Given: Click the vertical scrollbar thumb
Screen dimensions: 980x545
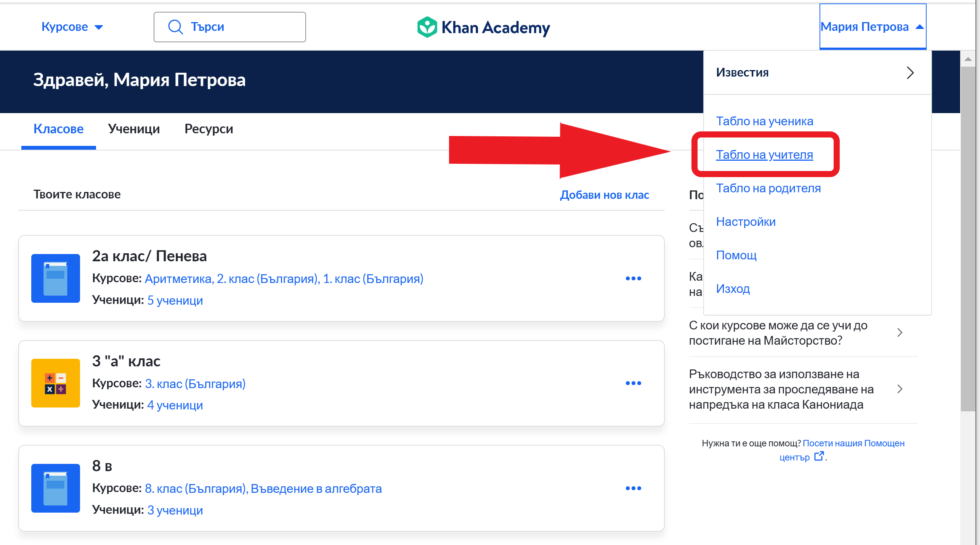Looking at the screenshot, I should pos(968,239).
